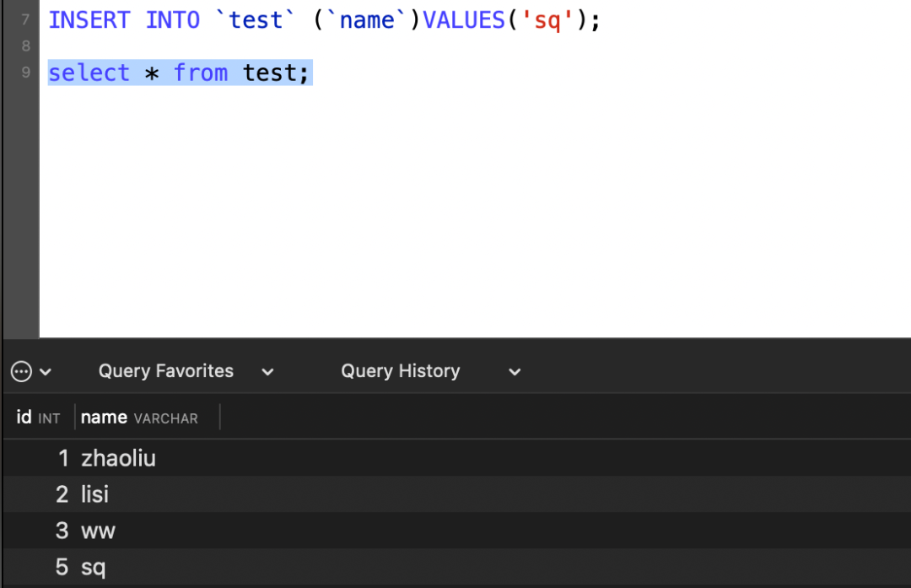Image resolution: width=911 pixels, height=588 pixels.
Task: Click the id cell with value 3
Action: pyautogui.click(x=62, y=531)
